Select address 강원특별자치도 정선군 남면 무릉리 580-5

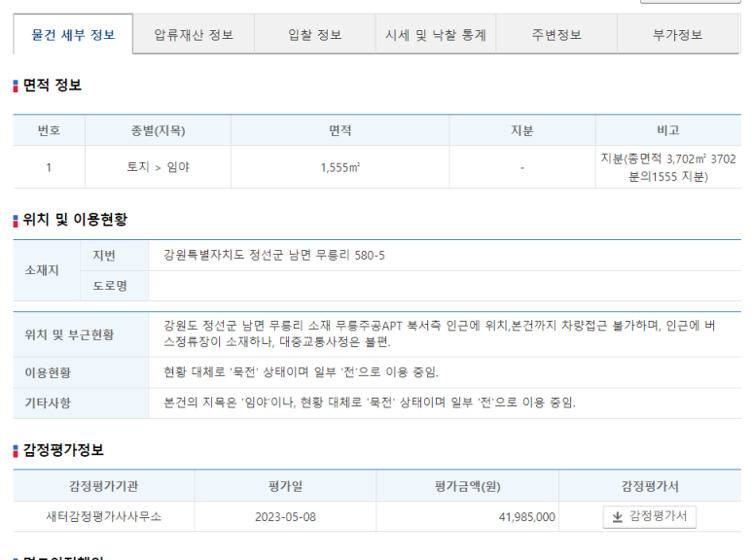(x=273, y=255)
